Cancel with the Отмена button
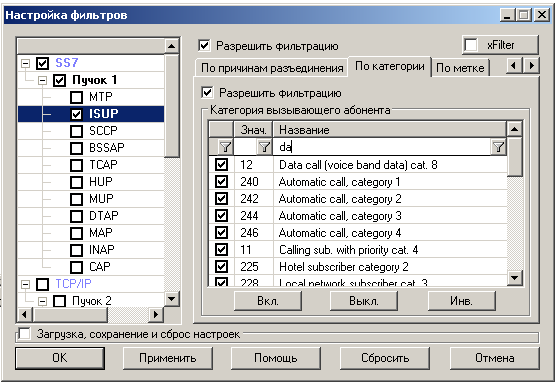This screenshot has height=383, width=555. coord(494,358)
